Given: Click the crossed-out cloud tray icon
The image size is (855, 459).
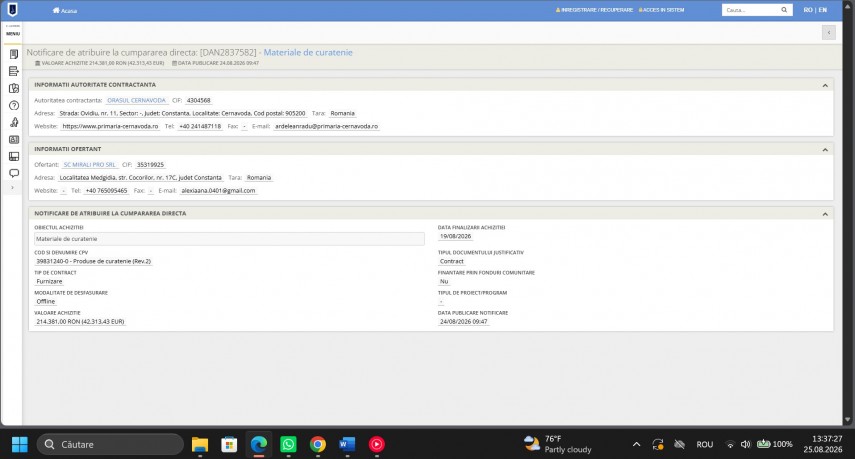Looking at the screenshot, I should [679, 444].
